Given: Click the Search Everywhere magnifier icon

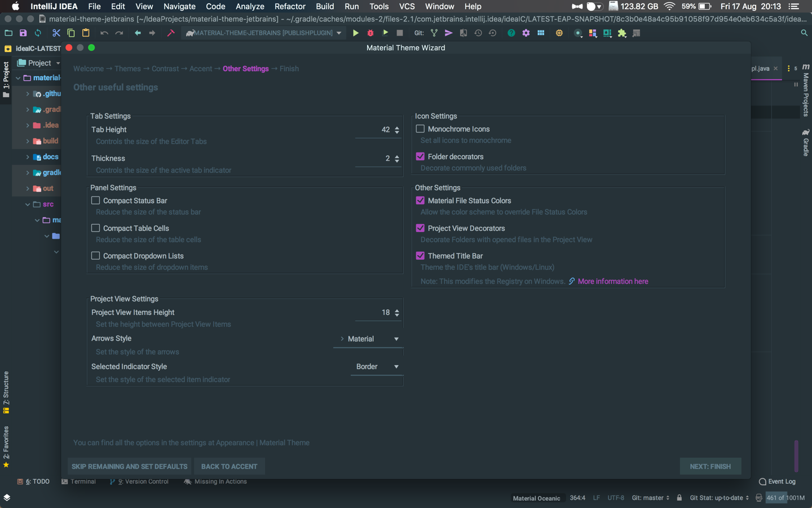Looking at the screenshot, I should click(804, 33).
